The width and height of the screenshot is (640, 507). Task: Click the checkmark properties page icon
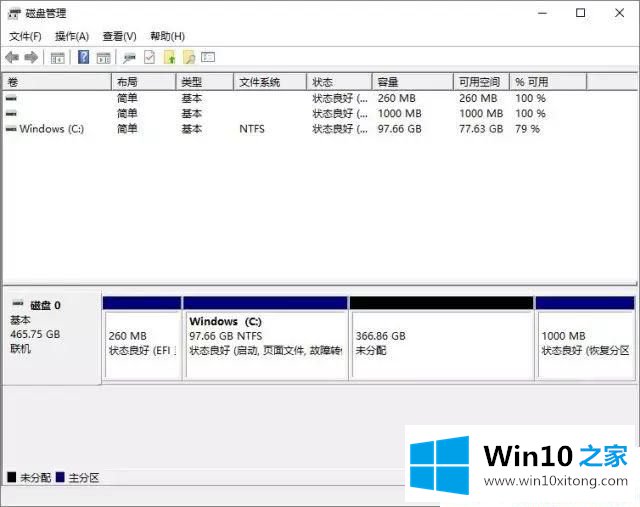point(149,57)
